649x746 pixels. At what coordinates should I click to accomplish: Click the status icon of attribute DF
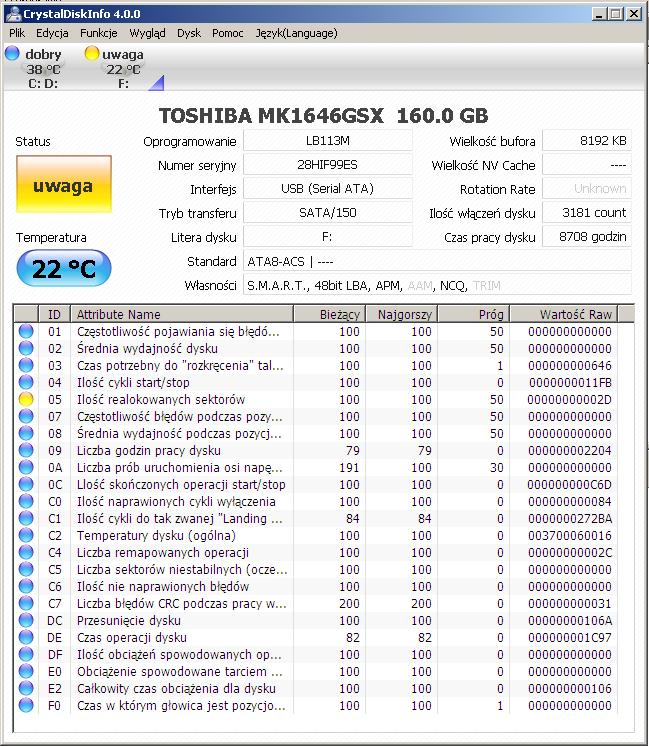pos(26,654)
